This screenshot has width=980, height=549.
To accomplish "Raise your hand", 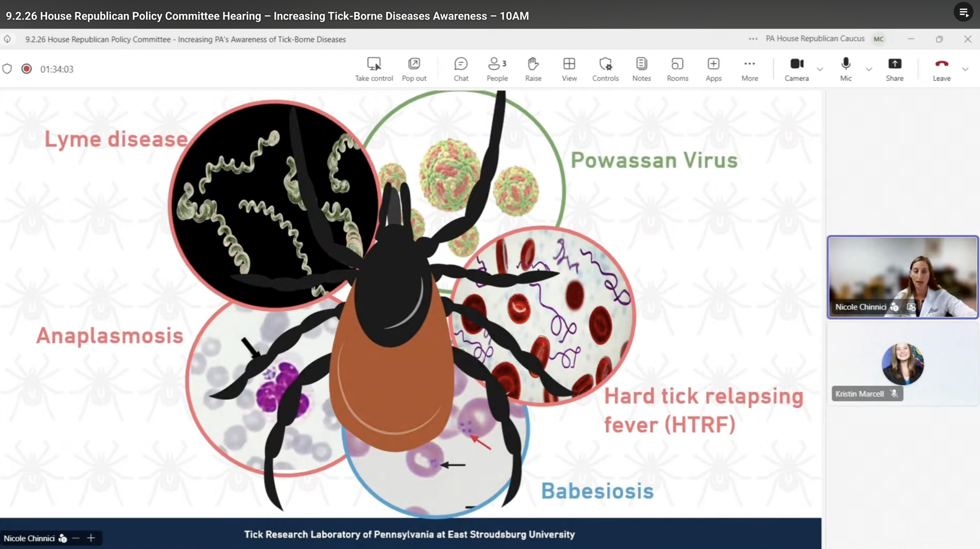I will (533, 69).
